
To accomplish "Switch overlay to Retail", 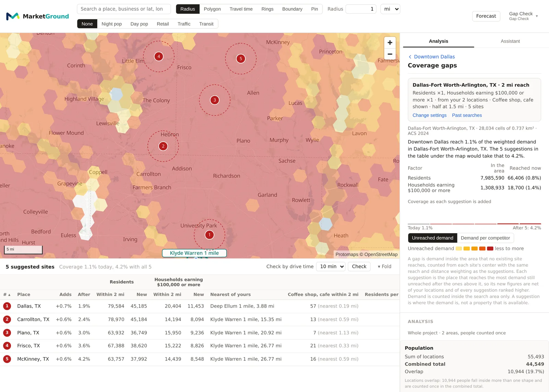I will click(163, 24).
